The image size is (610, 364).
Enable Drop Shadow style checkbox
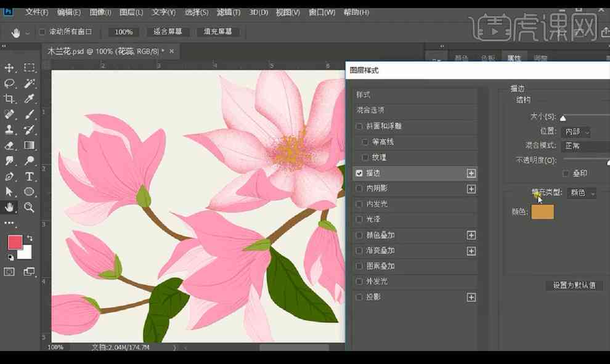click(359, 297)
